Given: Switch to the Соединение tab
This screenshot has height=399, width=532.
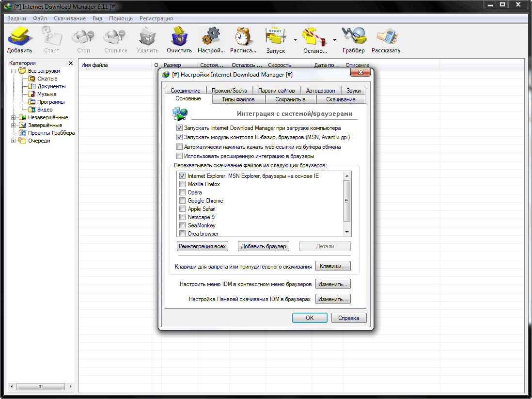Looking at the screenshot, I should (x=186, y=91).
